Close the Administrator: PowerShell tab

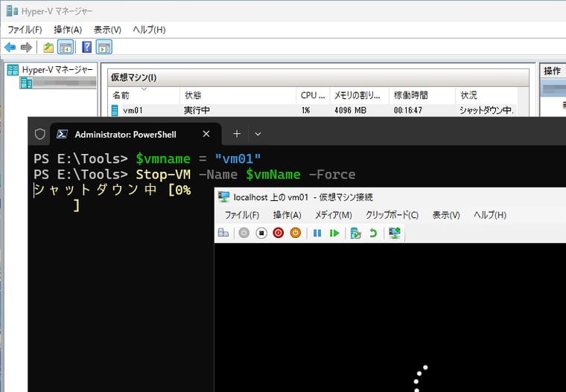tap(206, 134)
